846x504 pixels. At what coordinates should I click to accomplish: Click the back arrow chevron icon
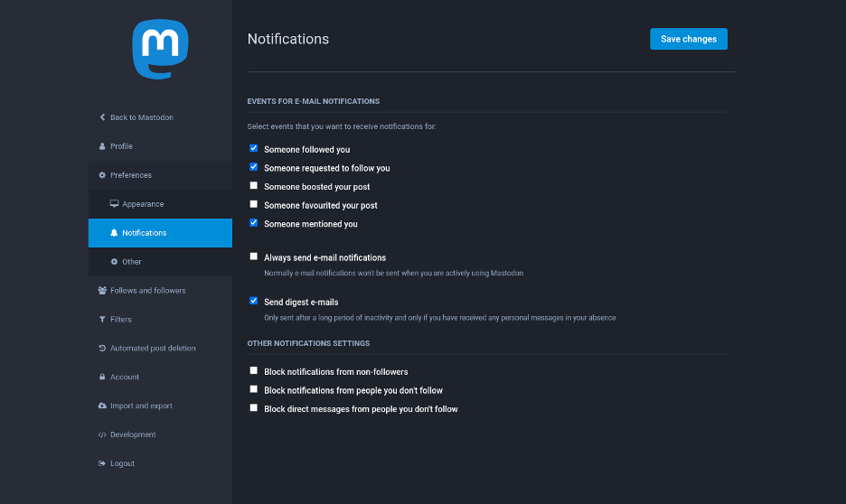point(102,117)
